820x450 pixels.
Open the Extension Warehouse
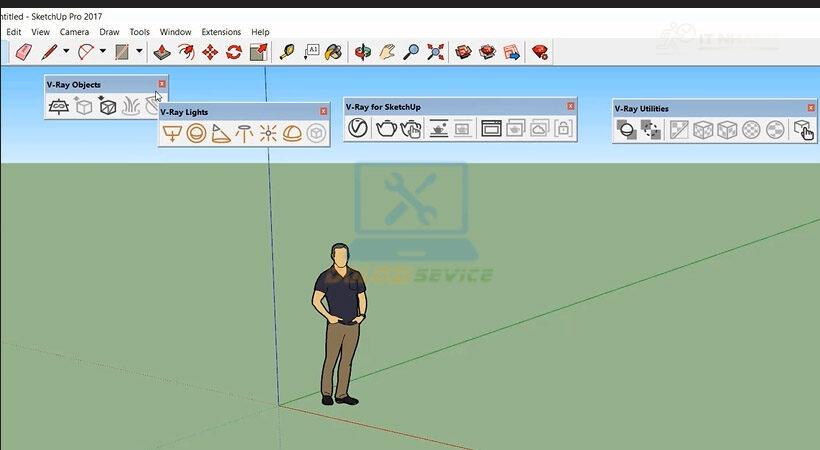pos(487,52)
